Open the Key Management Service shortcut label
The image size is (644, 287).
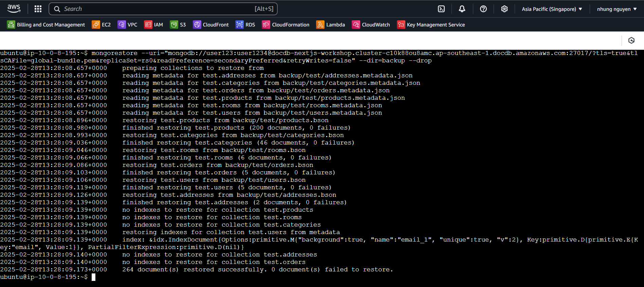point(436,25)
